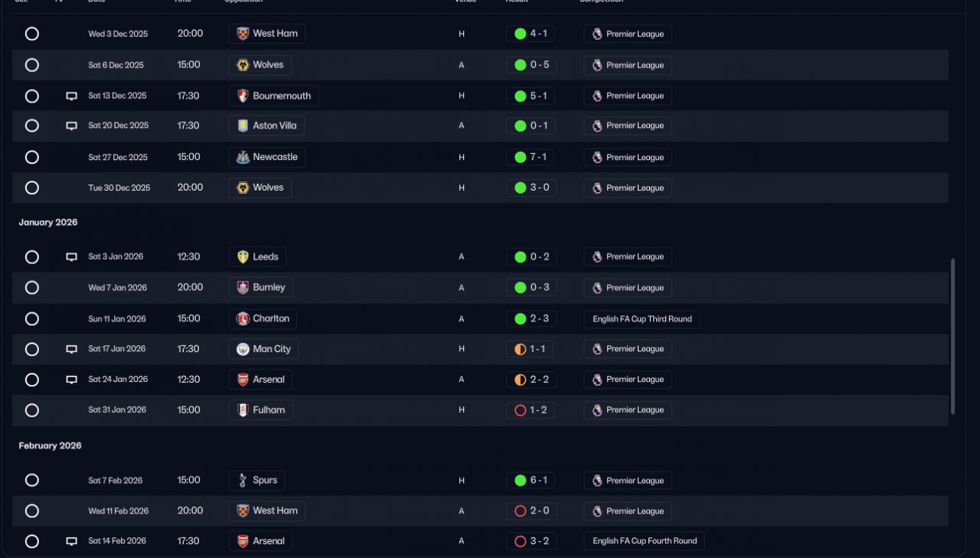Click the January 2026 section header
The width and height of the screenshot is (980, 558).
tap(48, 223)
